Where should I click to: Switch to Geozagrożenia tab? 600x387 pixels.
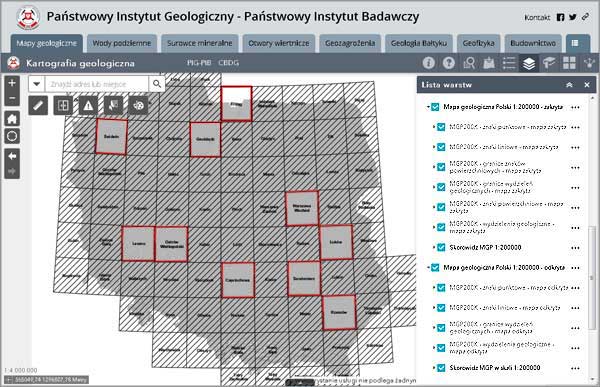(x=350, y=43)
